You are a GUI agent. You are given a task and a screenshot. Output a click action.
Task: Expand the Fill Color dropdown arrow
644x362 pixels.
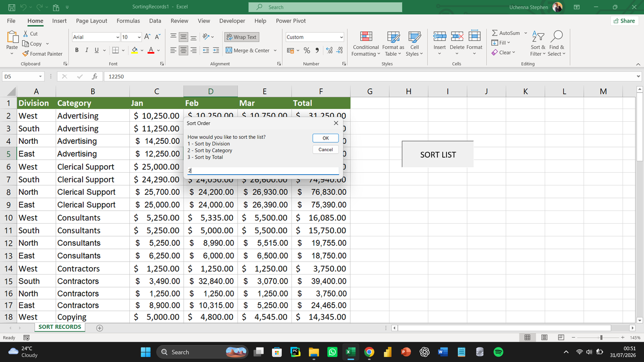(x=141, y=50)
